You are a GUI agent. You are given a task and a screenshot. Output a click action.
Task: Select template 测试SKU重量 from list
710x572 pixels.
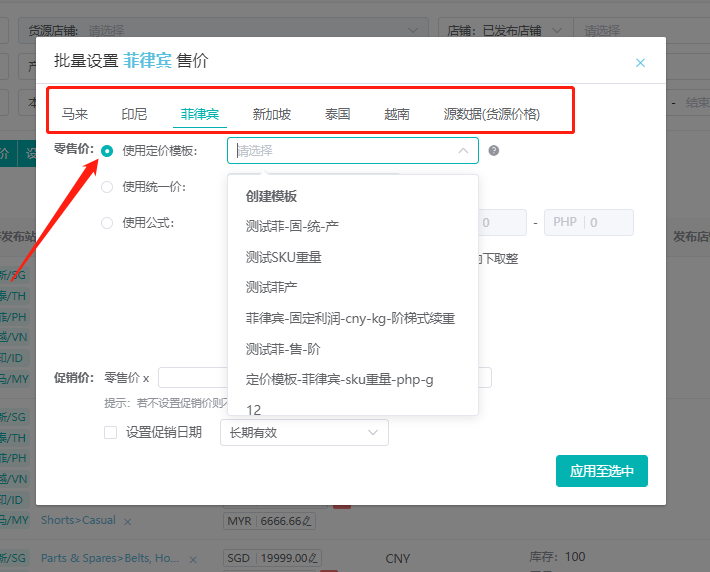click(284, 257)
